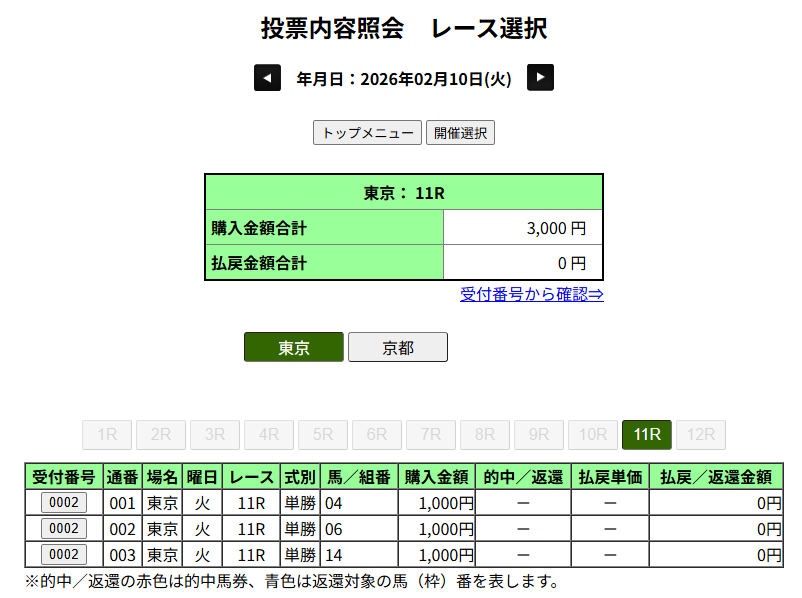Select the 東京 venue tab

pyautogui.click(x=294, y=348)
